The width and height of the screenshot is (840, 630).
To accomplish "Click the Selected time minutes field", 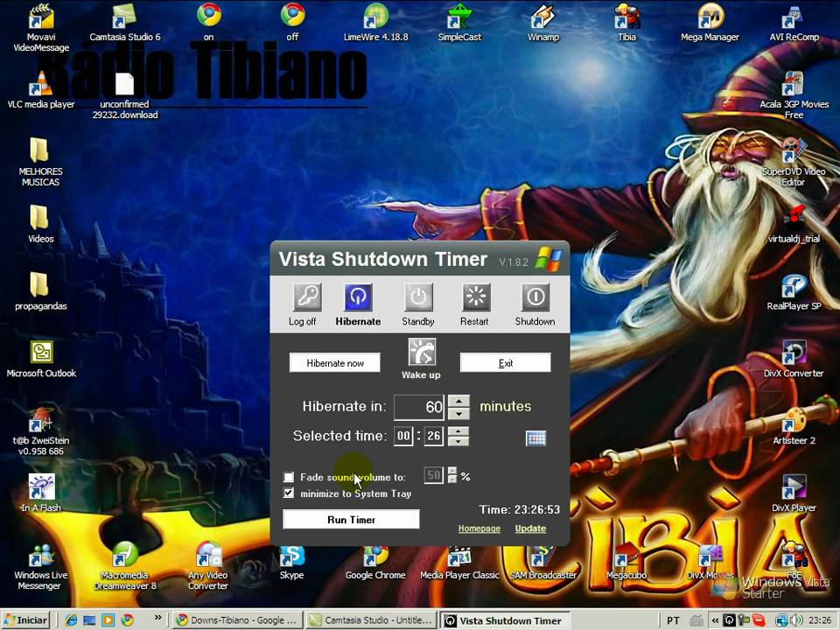I will tap(434, 436).
